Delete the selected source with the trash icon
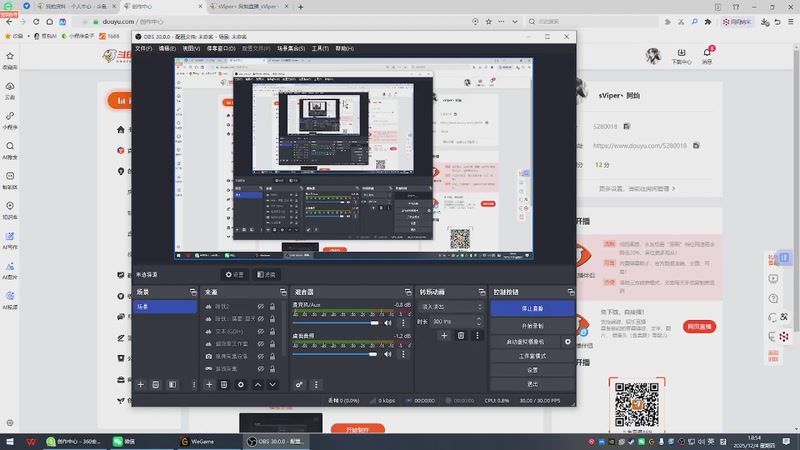800x450 pixels. click(224, 385)
